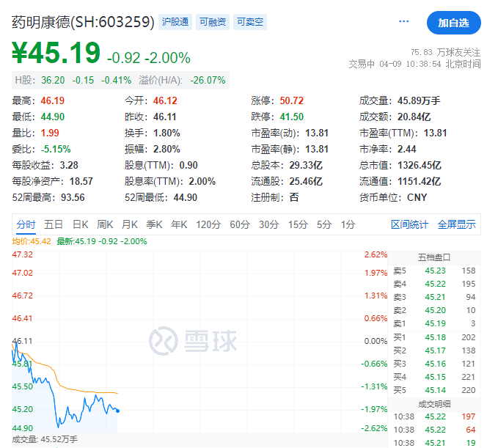Click the stock title 药明康德(SH:603259)

83,22
